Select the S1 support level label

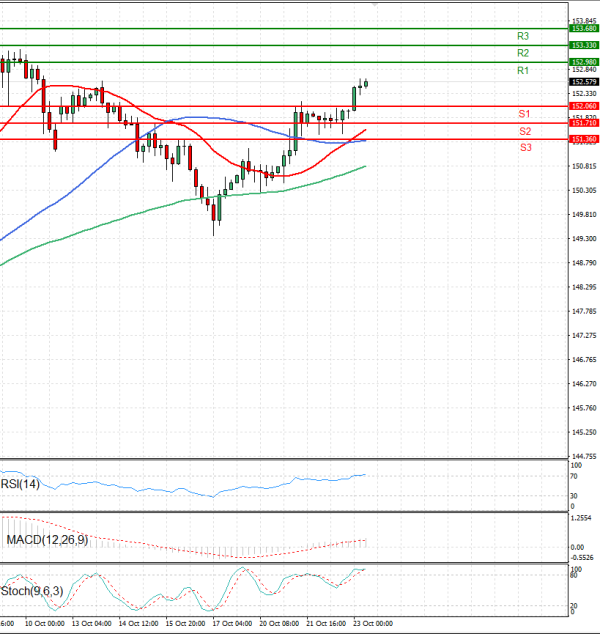[524, 114]
